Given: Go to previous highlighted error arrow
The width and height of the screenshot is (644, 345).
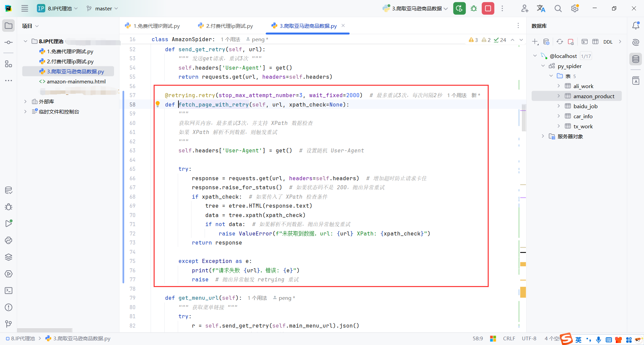Looking at the screenshot, I should pyautogui.click(x=513, y=40).
